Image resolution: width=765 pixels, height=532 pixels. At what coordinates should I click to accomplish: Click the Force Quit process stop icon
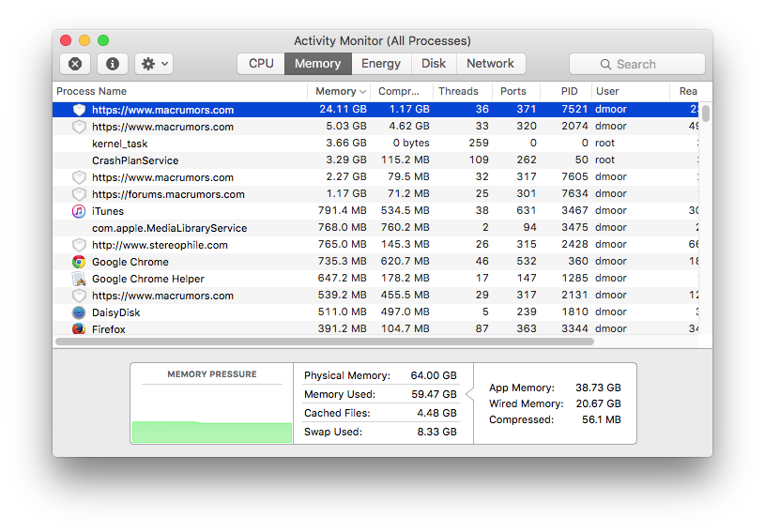pyautogui.click(x=75, y=64)
